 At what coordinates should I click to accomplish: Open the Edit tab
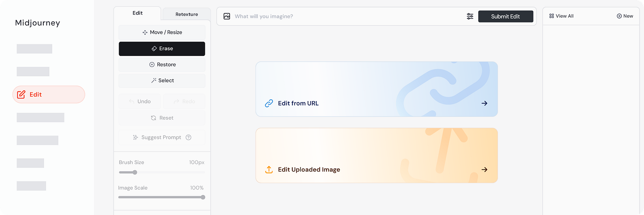(138, 13)
